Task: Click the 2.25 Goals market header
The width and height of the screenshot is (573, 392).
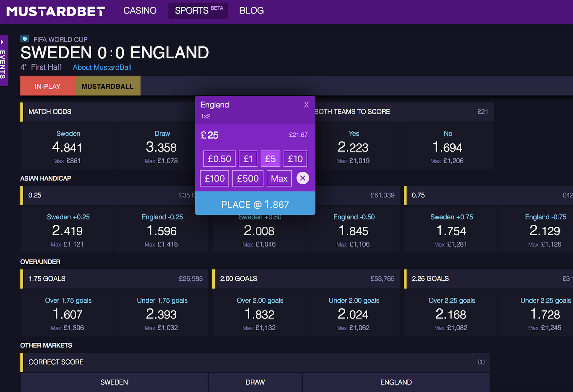Action: 488,279
